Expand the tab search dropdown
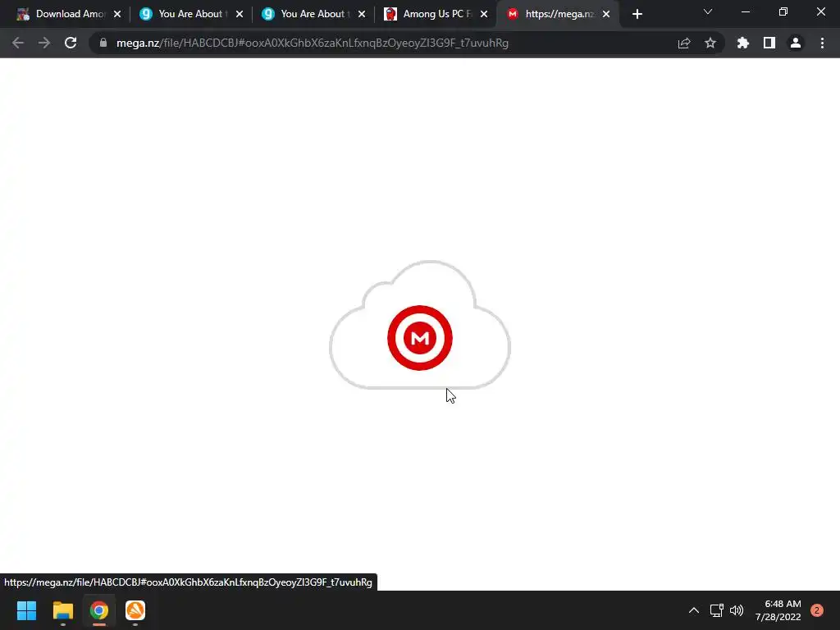Screen dimensions: 840x630 [x=708, y=11]
